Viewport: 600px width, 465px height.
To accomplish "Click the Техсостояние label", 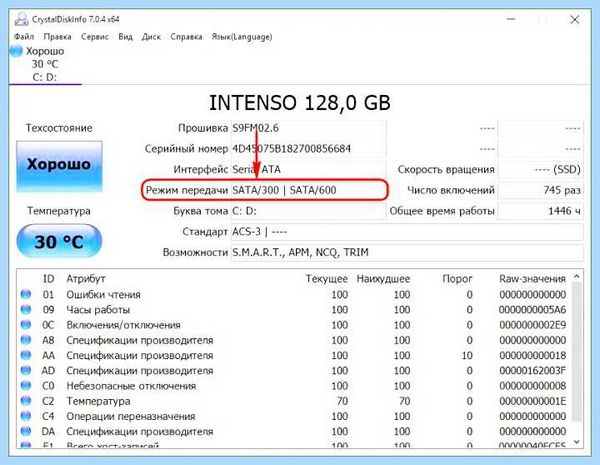I will coord(59,128).
